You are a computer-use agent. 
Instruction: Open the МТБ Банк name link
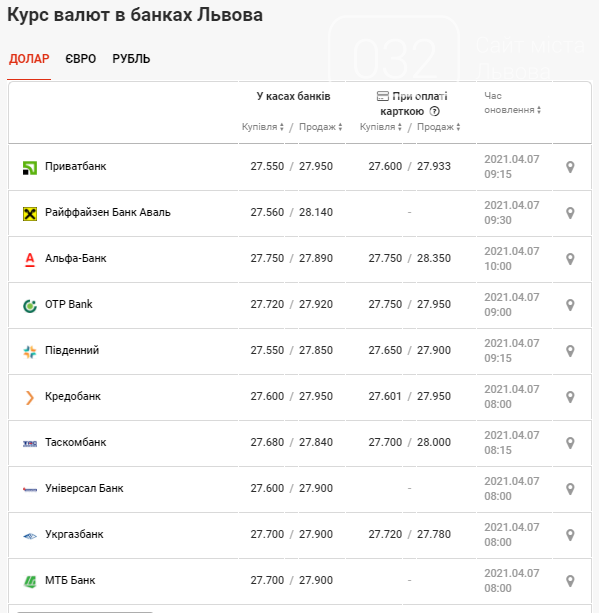click(70, 580)
